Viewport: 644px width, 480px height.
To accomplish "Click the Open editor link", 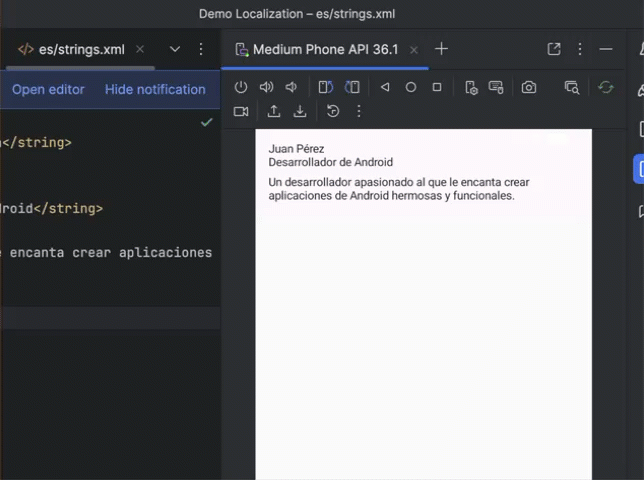I will (x=48, y=89).
